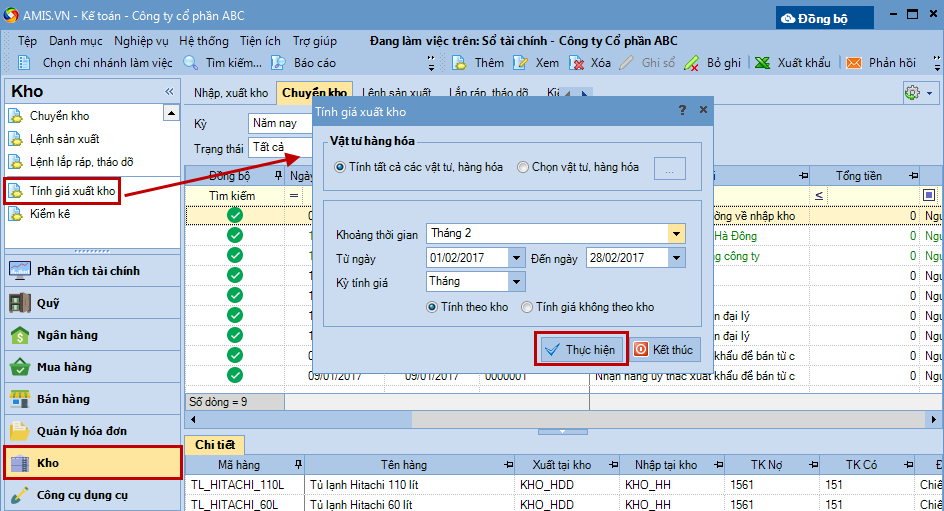Expand the Khoảng thời gian dropdown
Viewport: 944px width, 511px height.
677,233
